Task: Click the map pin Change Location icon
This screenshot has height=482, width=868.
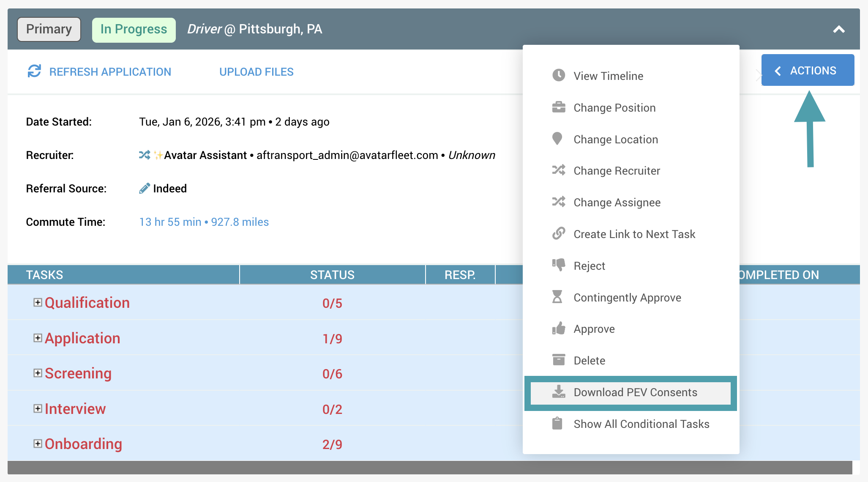Action: [x=557, y=139]
